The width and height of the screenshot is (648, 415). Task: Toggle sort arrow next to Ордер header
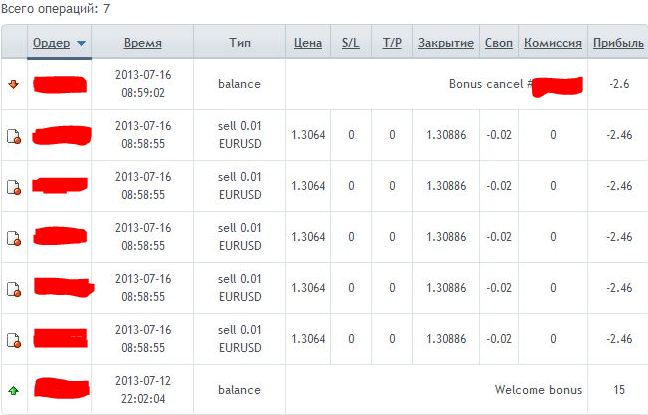(x=81, y=43)
